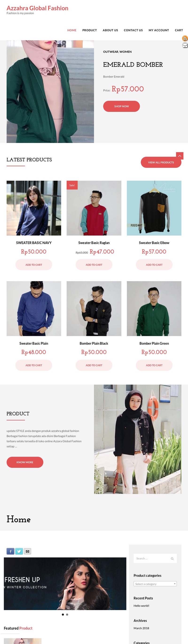
Task: Click the Sale! badge on Sweater Basic Raglan
Action: click(72, 185)
